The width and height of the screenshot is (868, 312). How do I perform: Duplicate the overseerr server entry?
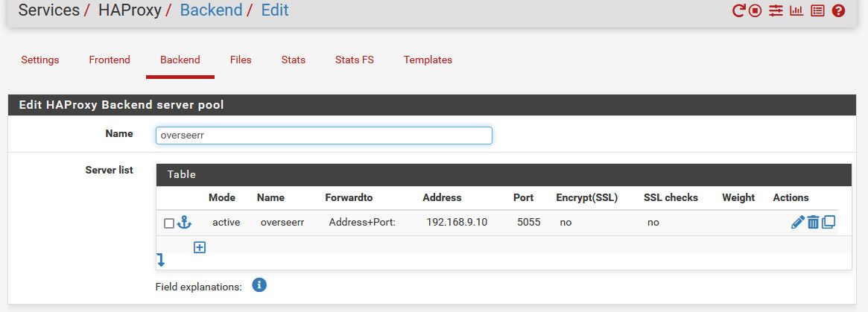(829, 223)
